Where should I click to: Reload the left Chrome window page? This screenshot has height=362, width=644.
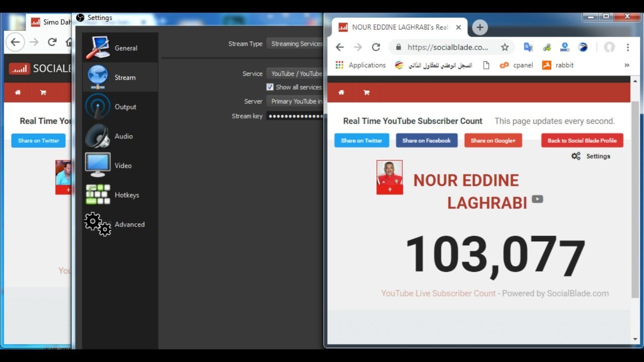[x=52, y=42]
